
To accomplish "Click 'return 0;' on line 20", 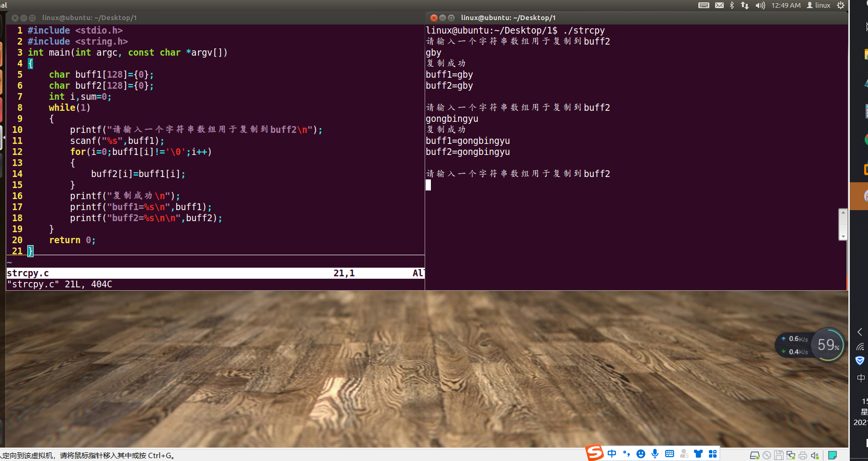I will [72, 240].
